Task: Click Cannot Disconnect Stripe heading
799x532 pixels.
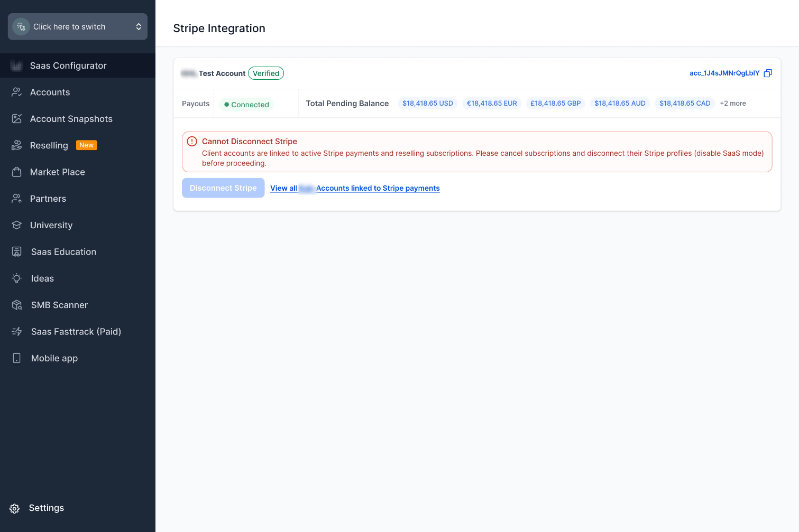Action: point(250,142)
